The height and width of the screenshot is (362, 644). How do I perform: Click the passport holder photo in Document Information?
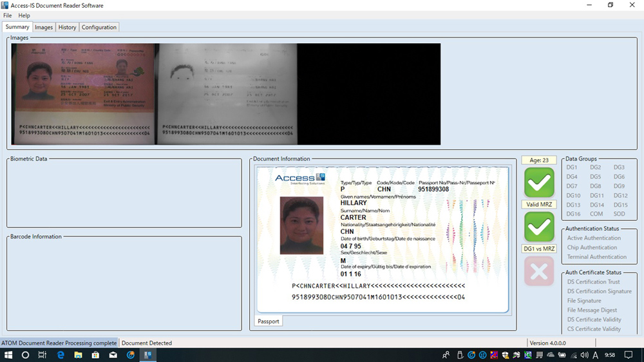tap(301, 225)
